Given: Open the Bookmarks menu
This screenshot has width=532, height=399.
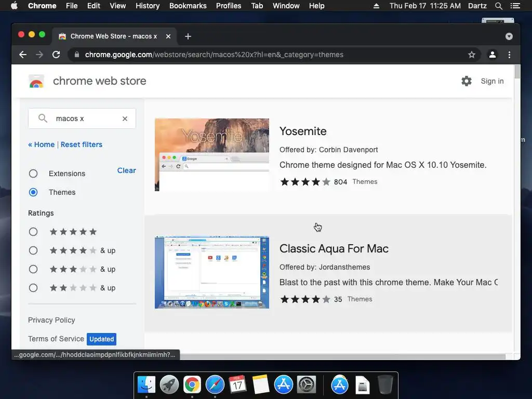Looking at the screenshot, I should 188,6.
